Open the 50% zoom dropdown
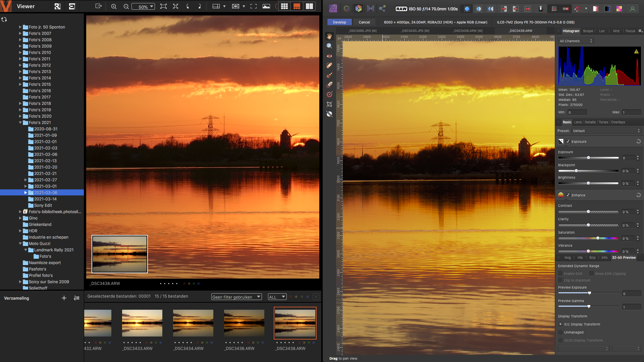 143,6
